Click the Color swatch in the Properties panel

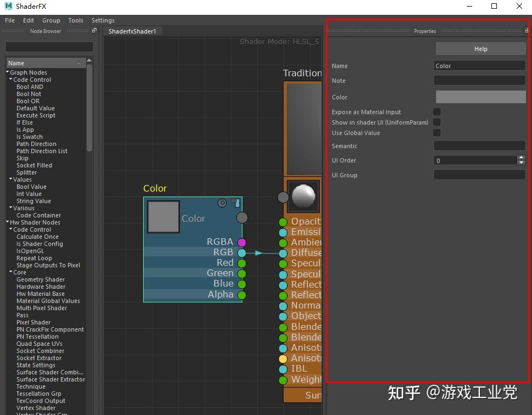pyautogui.click(x=480, y=97)
